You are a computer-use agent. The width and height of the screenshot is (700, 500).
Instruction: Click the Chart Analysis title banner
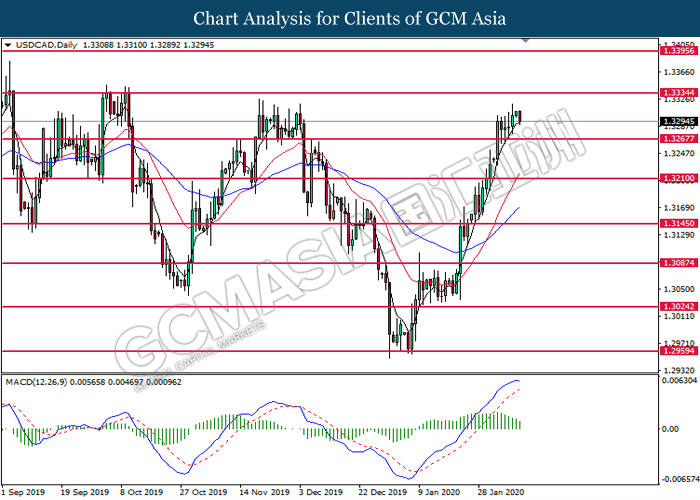pyautogui.click(x=349, y=18)
